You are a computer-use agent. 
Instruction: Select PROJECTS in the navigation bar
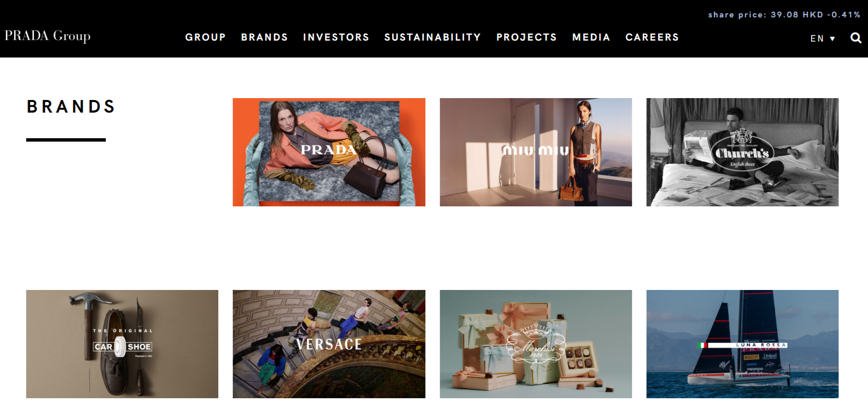pyautogui.click(x=527, y=37)
